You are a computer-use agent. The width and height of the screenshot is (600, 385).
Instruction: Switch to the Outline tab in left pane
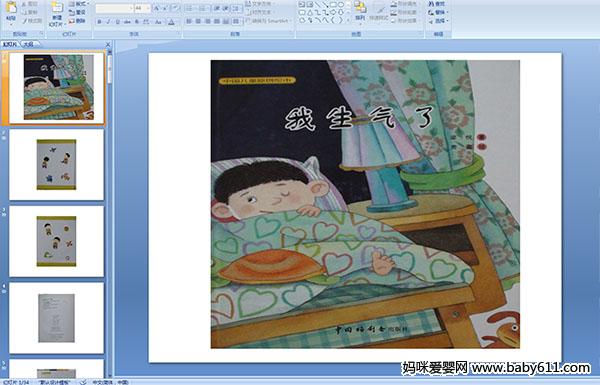[x=29, y=44]
